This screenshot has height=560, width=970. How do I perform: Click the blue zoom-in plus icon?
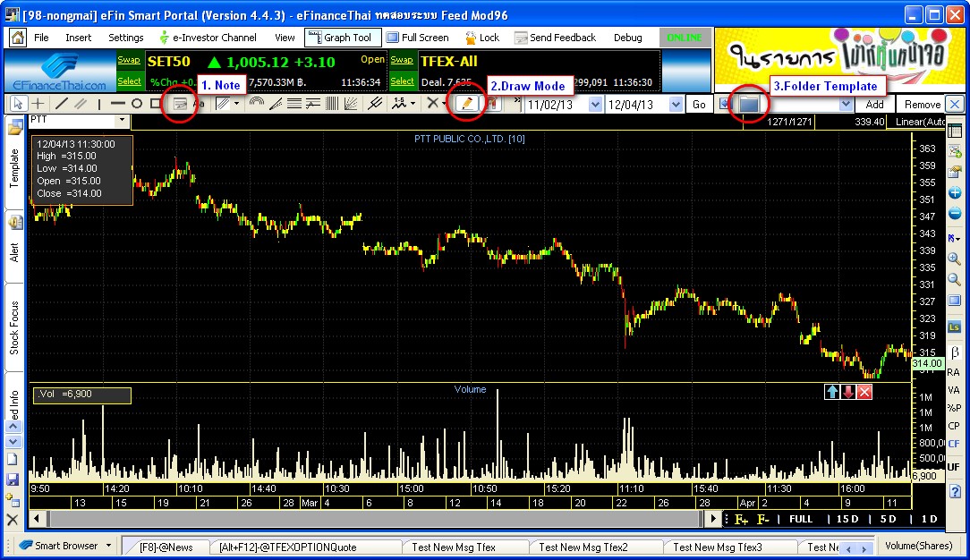pyautogui.click(x=955, y=193)
